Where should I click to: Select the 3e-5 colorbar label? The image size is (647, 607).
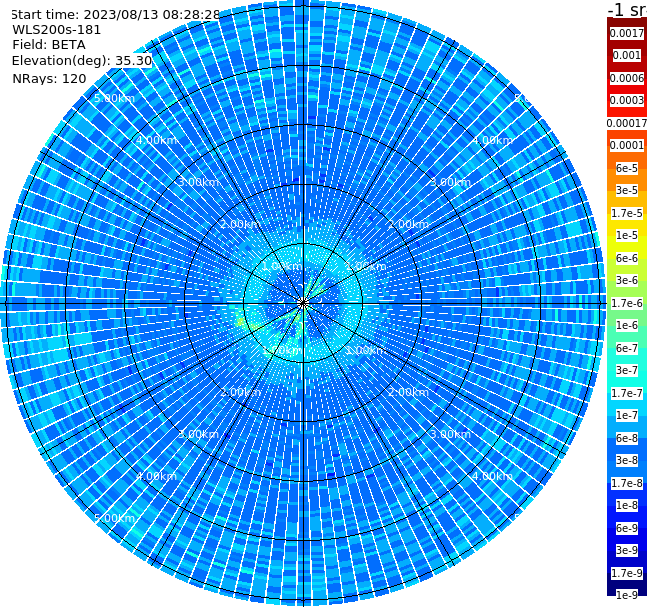[x=627, y=191]
